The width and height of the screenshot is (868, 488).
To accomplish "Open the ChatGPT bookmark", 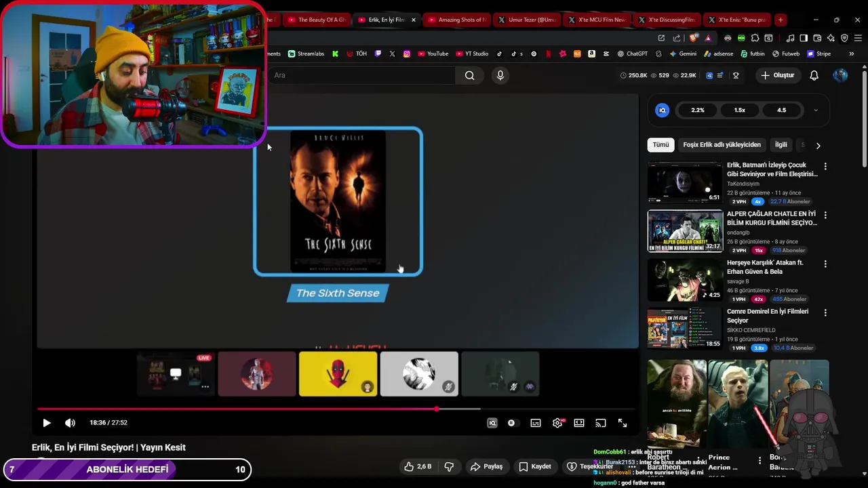I will coord(632,54).
